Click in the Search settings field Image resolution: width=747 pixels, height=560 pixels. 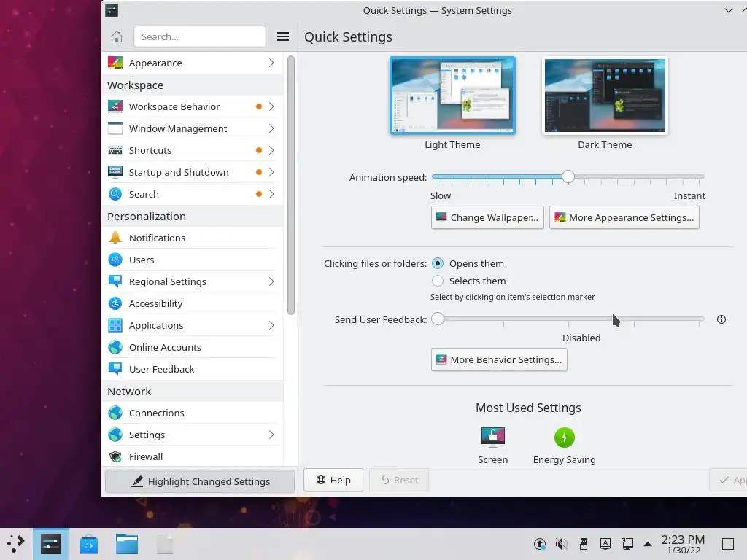[x=200, y=36]
